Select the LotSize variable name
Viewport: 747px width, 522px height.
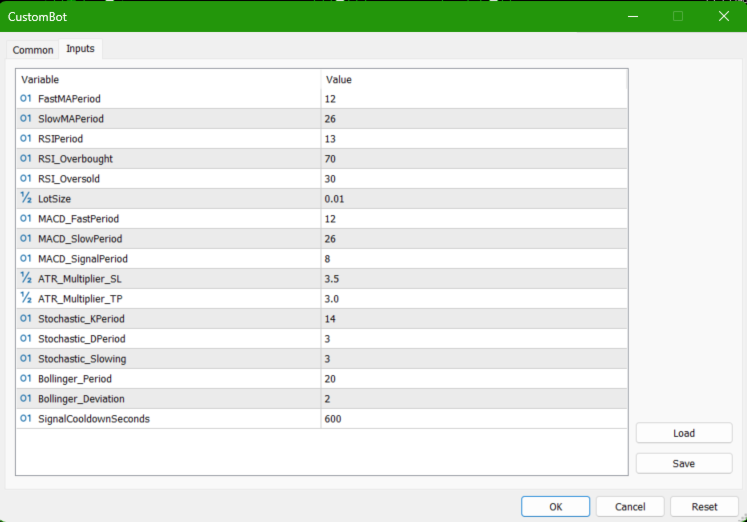(54, 199)
